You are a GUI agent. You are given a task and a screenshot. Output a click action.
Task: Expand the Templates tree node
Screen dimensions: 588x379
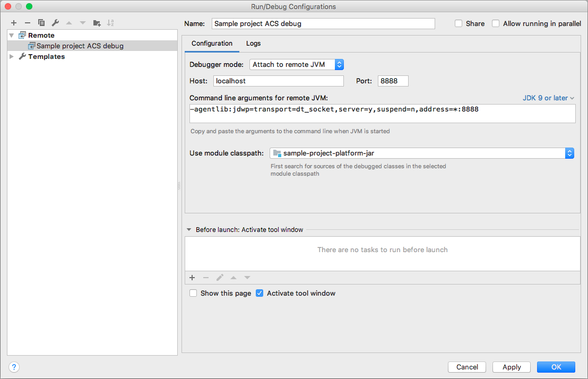(11, 56)
